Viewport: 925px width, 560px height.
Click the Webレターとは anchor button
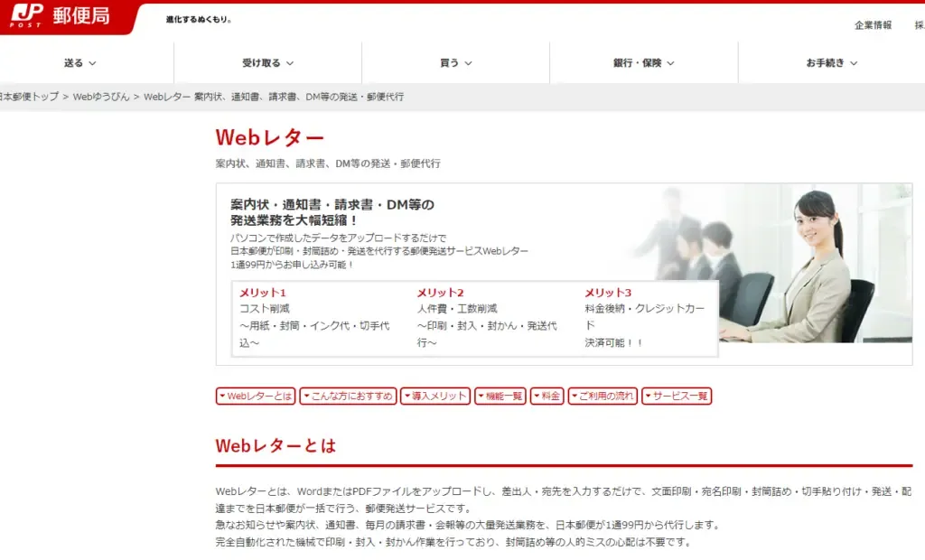click(x=256, y=396)
